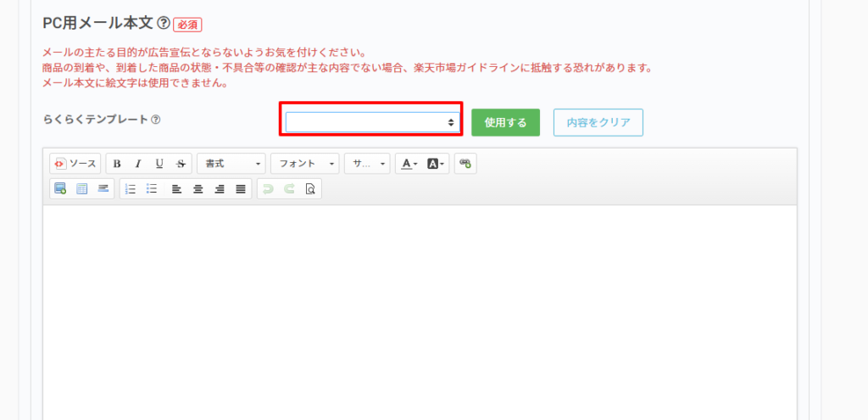This screenshot has height=420, width=868.
Task: Center align text
Action: point(198,188)
